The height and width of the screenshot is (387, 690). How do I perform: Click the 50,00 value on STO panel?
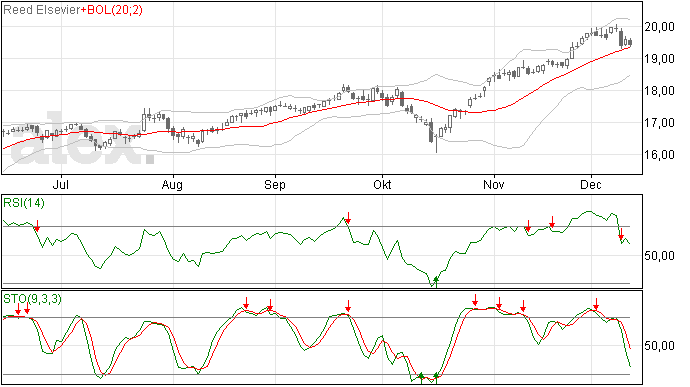(660, 346)
